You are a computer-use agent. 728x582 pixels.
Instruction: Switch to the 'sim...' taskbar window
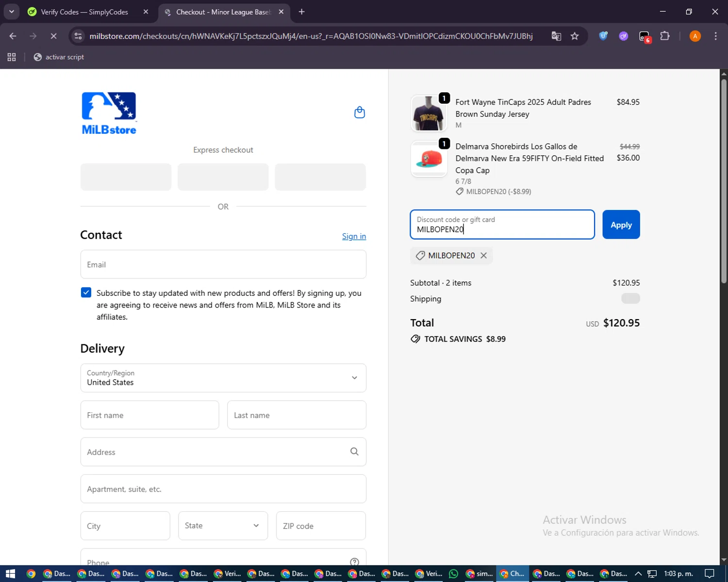479,574
